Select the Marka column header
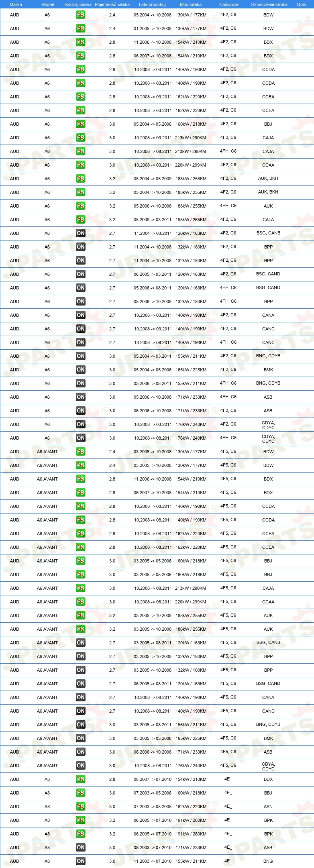 pos(16,4)
